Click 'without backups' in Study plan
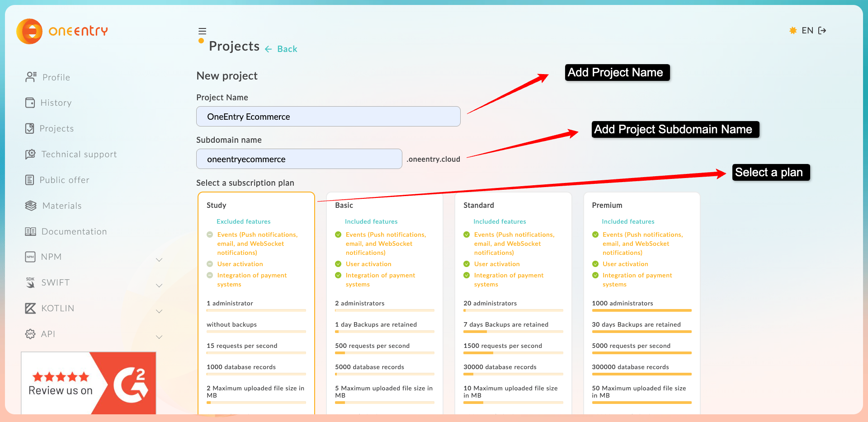Viewport: 868px width, 422px height. [x=231, y=324]
